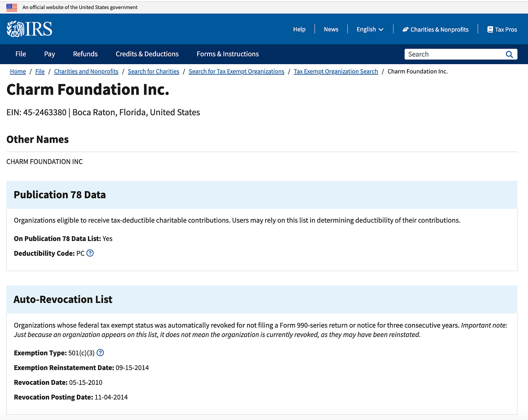This screenshot has height=420, width=528.
Task: Click the US flag icon
Action: (x=12, y=7)
